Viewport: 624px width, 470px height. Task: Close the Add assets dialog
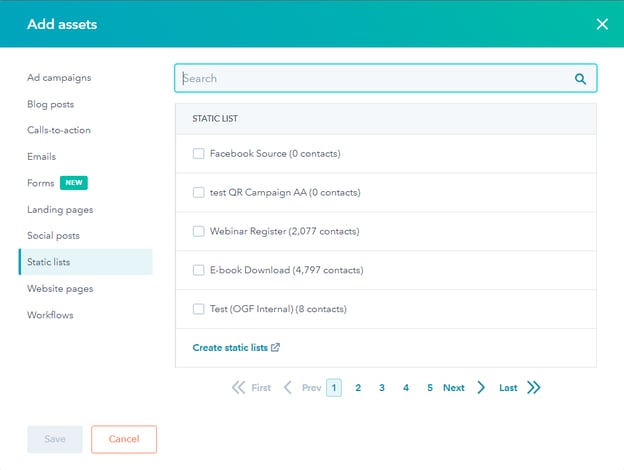coord(602,24)
